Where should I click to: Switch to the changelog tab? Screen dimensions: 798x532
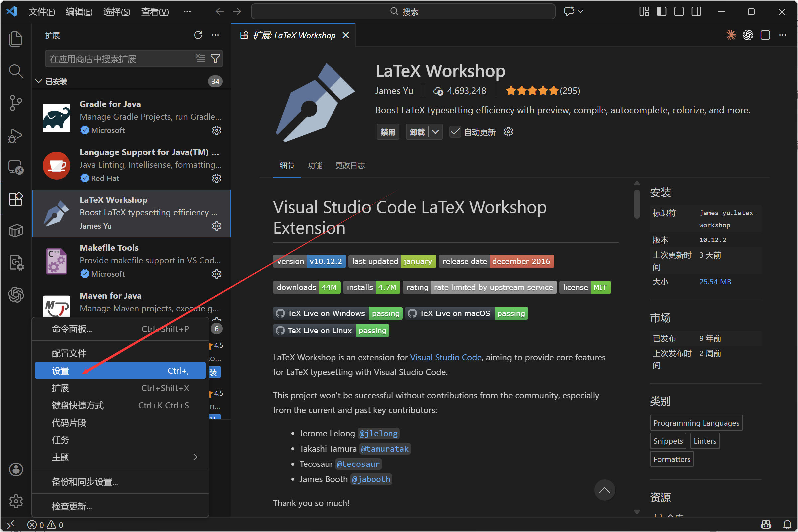point(350,165)
